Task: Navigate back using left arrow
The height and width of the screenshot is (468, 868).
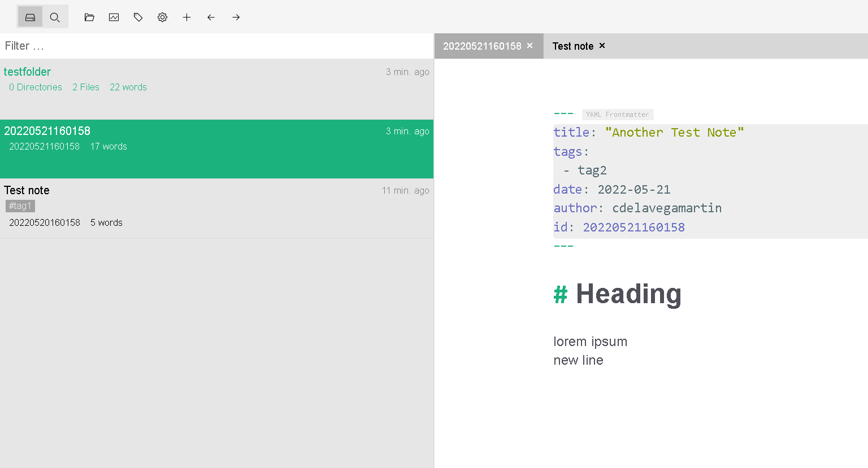Action: point(211,17)
